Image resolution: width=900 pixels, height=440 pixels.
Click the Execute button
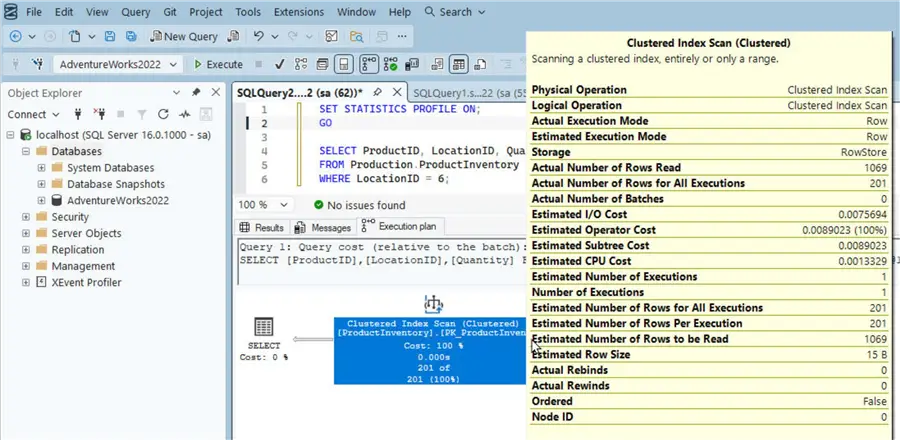pyautogui.click(x=218, y=64)
